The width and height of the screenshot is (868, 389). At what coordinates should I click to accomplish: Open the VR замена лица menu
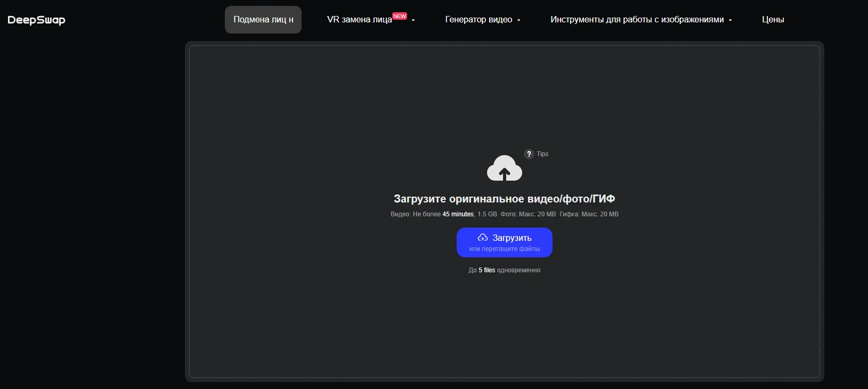pyautogui.click(x=360, y=20)
